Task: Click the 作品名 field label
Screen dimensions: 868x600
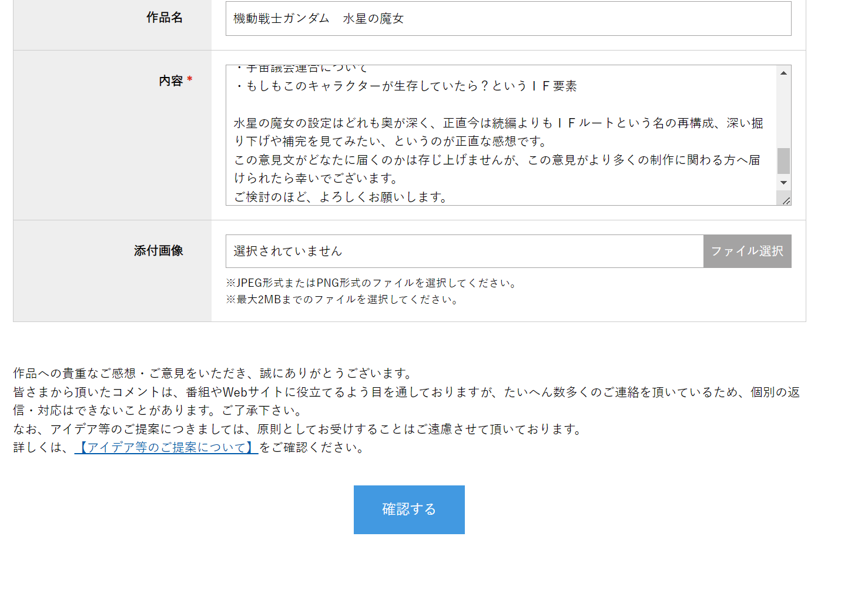Action: click(x=165, y=18)
